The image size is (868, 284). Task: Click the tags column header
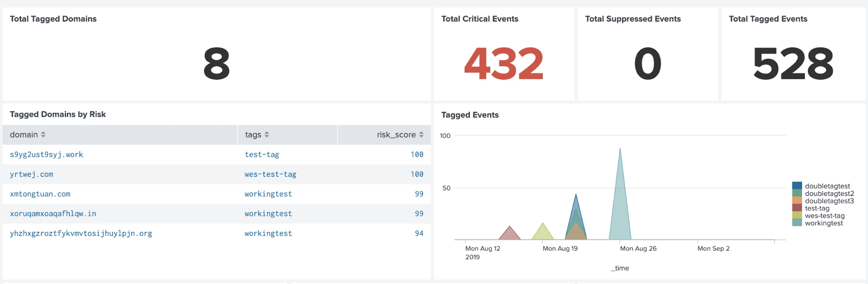(x=287, y=135)
